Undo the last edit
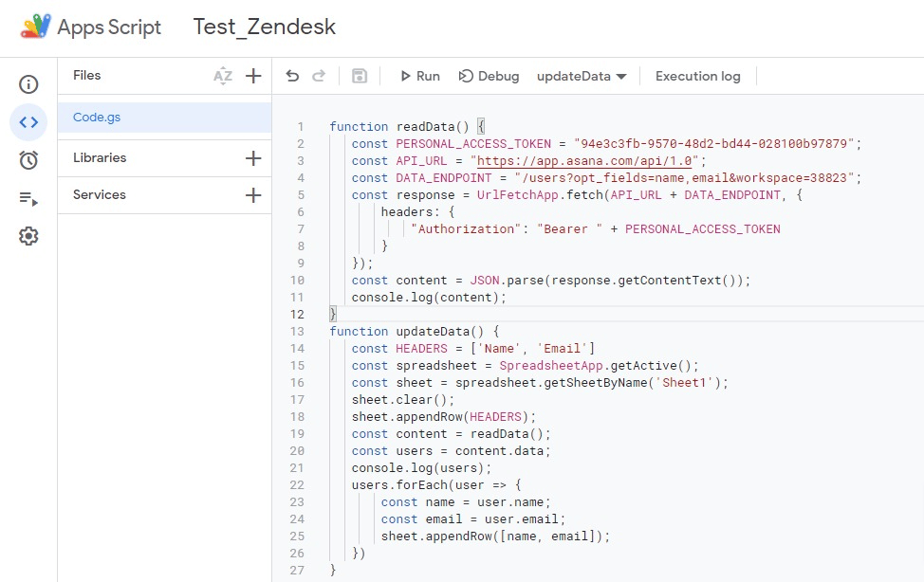This screenshot has height=582, width=924. click(292, 76)
